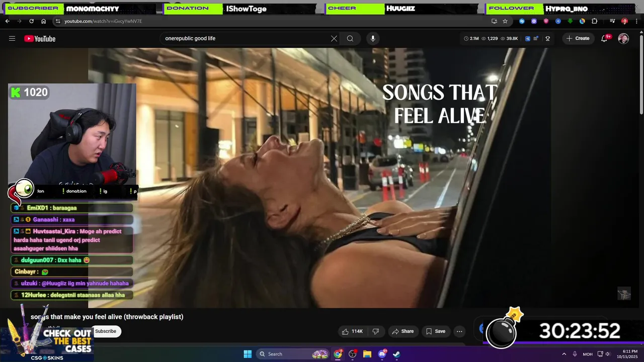The height and width of the screenshot is (362, 644).
Task: Open volume tray icon
Action: (608, 354)
